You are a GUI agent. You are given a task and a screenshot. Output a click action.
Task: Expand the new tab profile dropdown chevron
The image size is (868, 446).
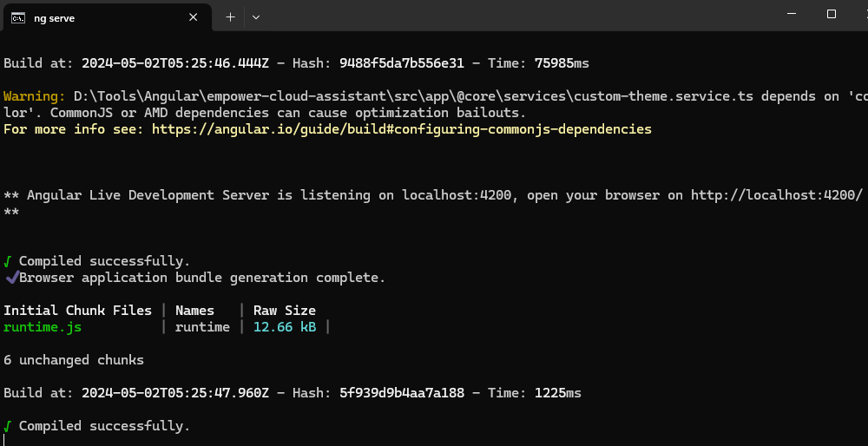256,16
